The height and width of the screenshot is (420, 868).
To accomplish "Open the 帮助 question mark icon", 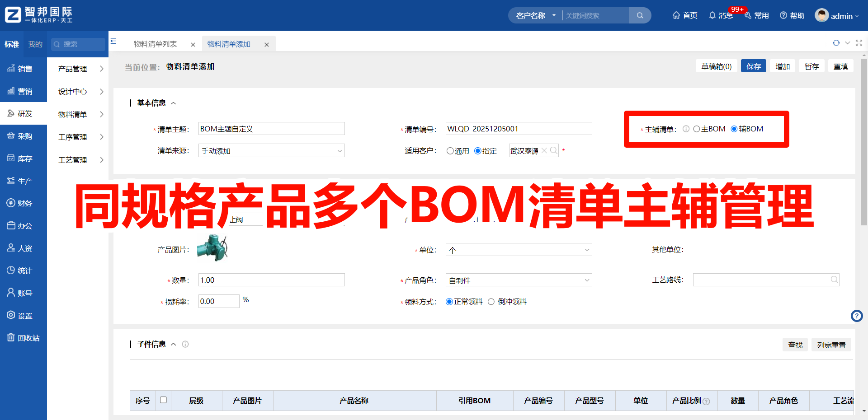I will coord(783,15).
